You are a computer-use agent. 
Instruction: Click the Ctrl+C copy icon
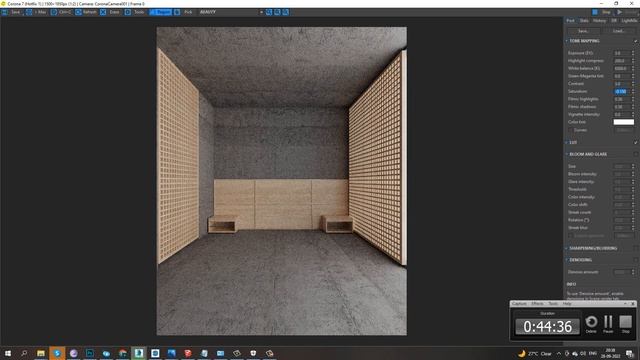(x=54, y=12)
